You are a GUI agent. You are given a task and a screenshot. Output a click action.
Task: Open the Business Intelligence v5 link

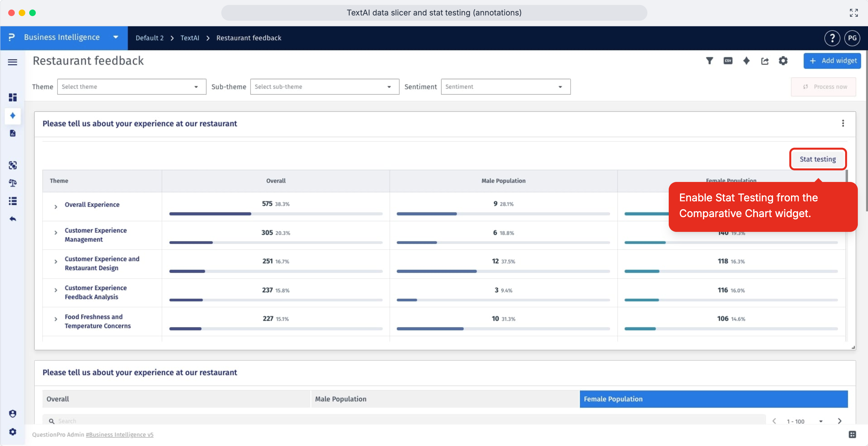coord(119,435)
